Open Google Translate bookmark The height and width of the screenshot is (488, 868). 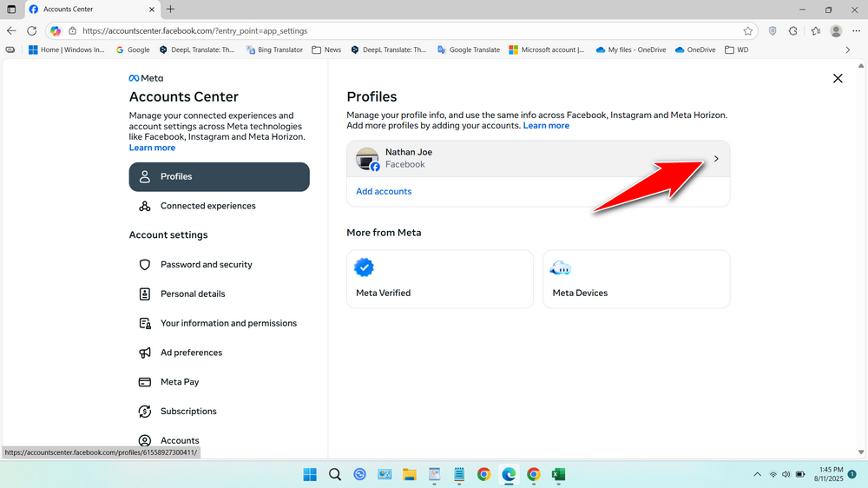469,49
